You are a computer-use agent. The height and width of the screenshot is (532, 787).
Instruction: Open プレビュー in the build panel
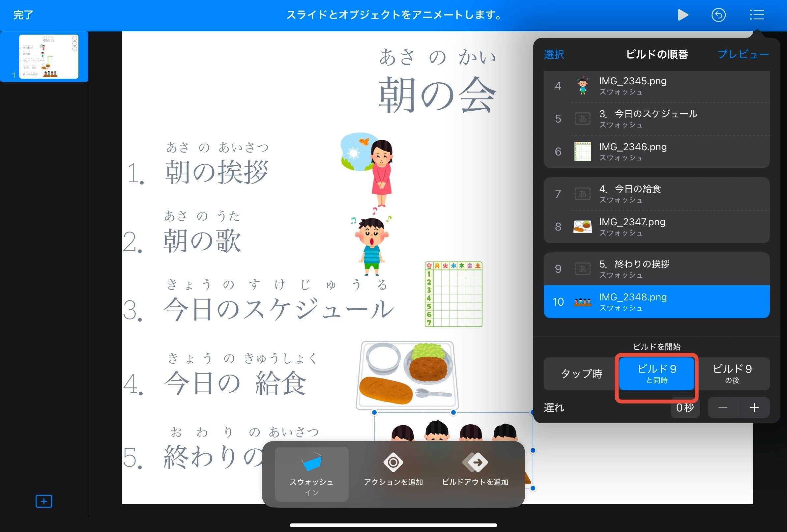click(743, 54)
